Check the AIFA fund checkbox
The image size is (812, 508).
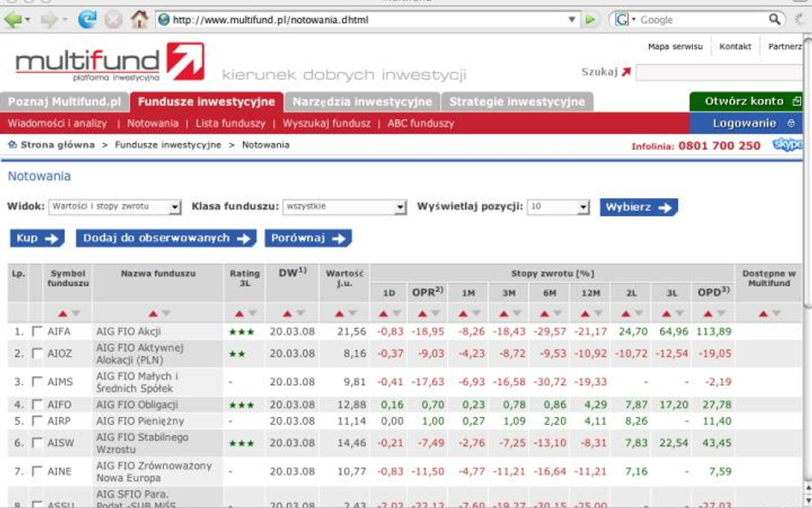point(37,332)
